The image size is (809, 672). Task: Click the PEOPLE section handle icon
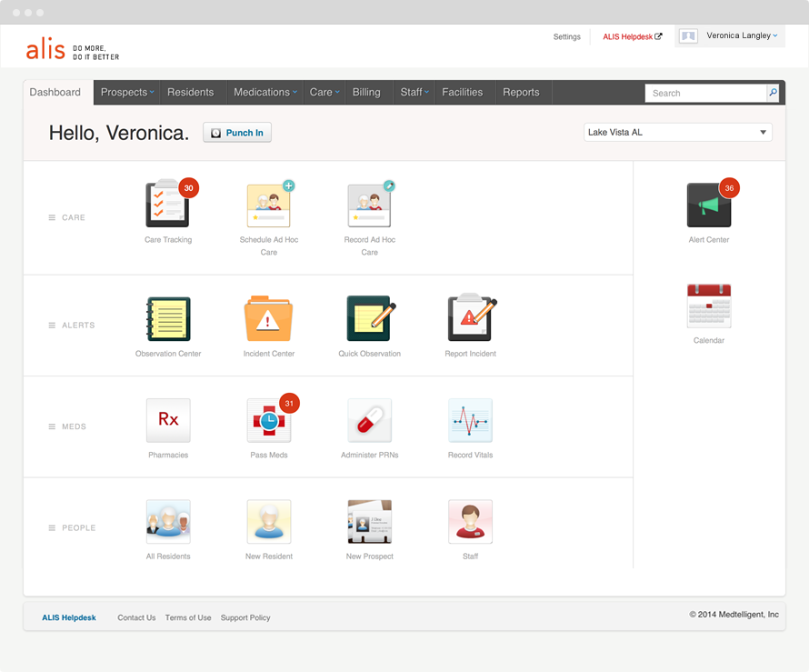(x=52, y=528)
